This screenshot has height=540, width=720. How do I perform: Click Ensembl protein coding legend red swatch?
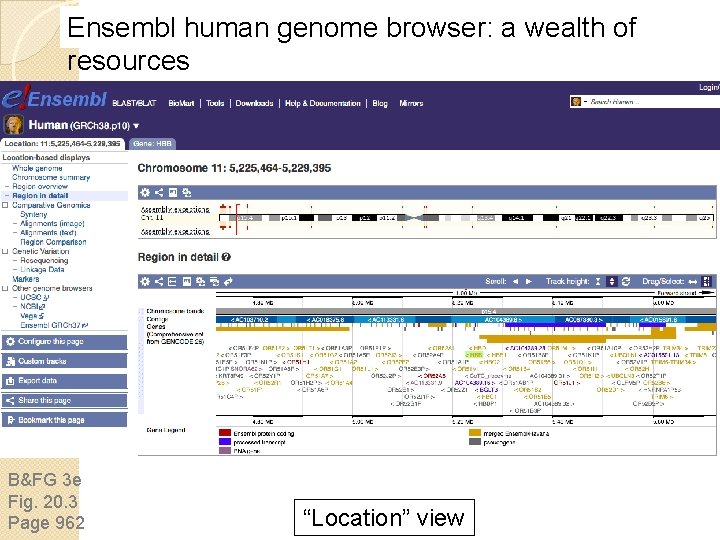click(225, 433)
